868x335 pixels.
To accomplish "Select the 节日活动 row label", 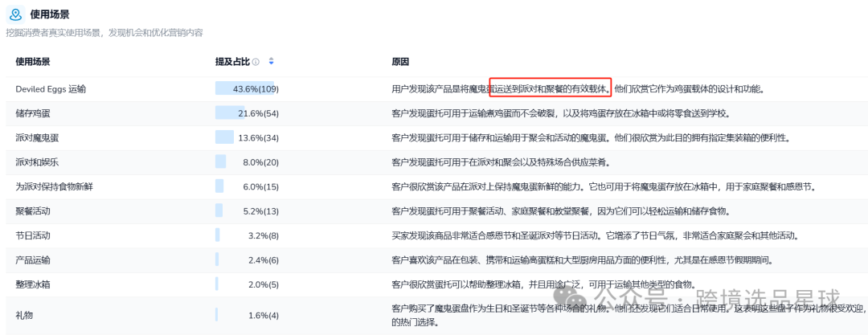I will coord(33,235).
